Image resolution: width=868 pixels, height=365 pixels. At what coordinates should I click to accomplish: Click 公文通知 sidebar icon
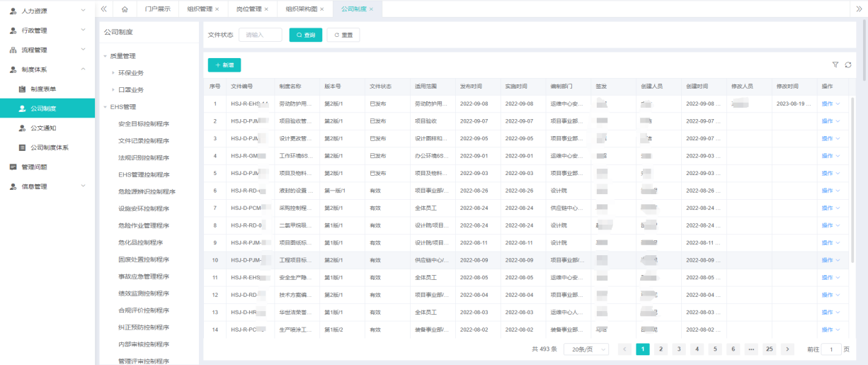point(22,128)
